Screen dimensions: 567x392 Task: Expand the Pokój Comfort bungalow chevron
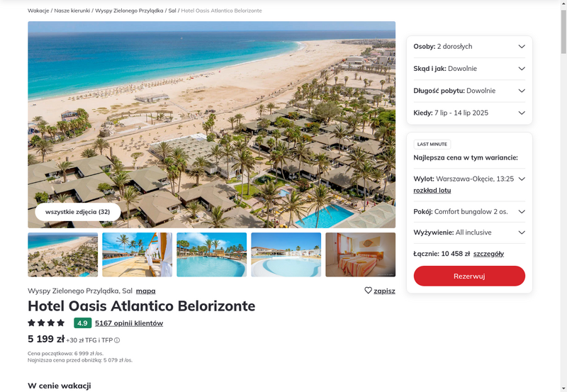point(522,212)
